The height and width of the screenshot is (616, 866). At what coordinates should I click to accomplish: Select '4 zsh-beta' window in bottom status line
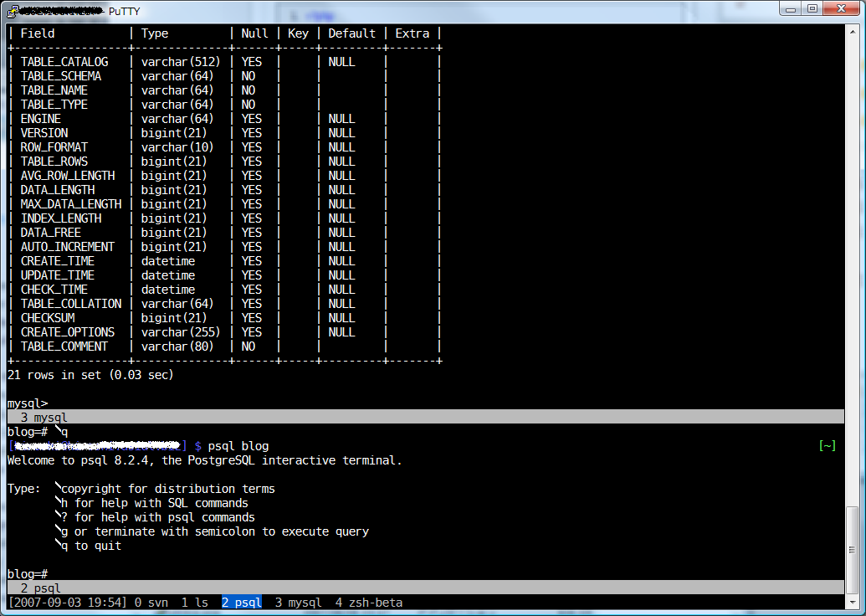coord(369,603)
